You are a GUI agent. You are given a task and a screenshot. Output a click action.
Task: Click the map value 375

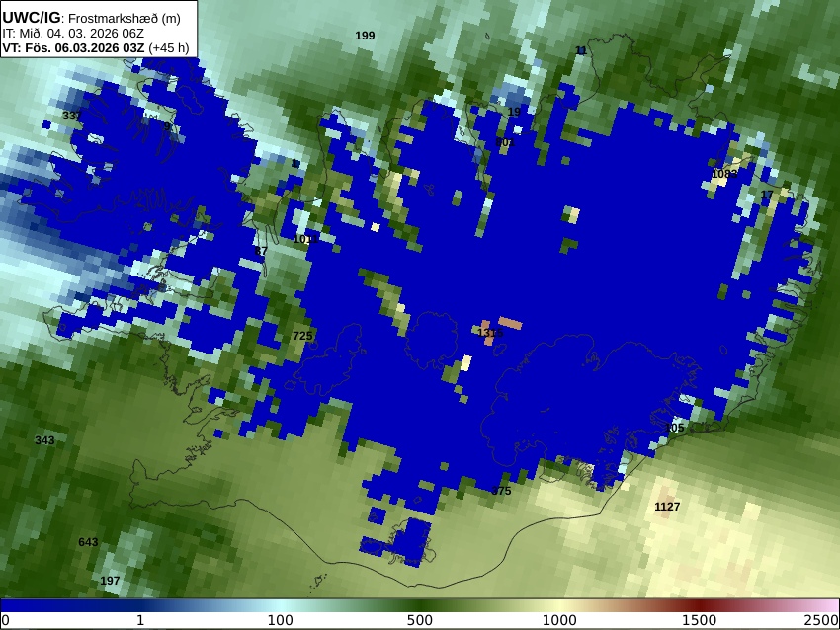click(501, 491)
